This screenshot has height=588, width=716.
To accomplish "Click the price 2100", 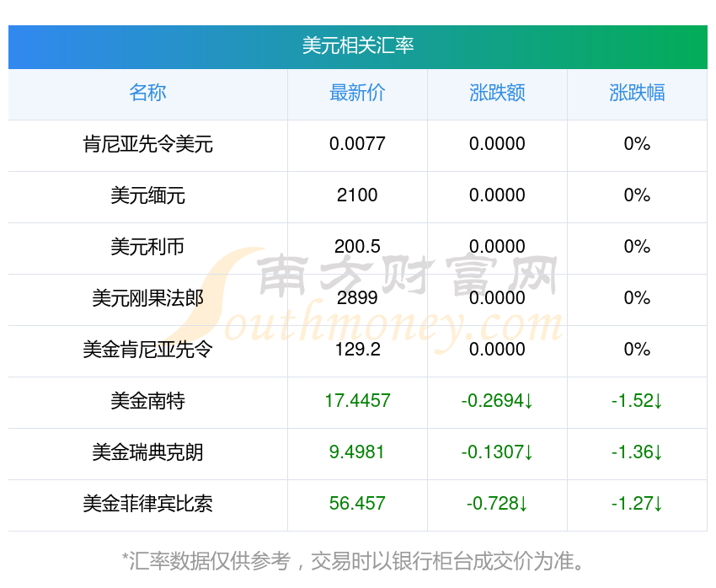I will pos(357,195).
